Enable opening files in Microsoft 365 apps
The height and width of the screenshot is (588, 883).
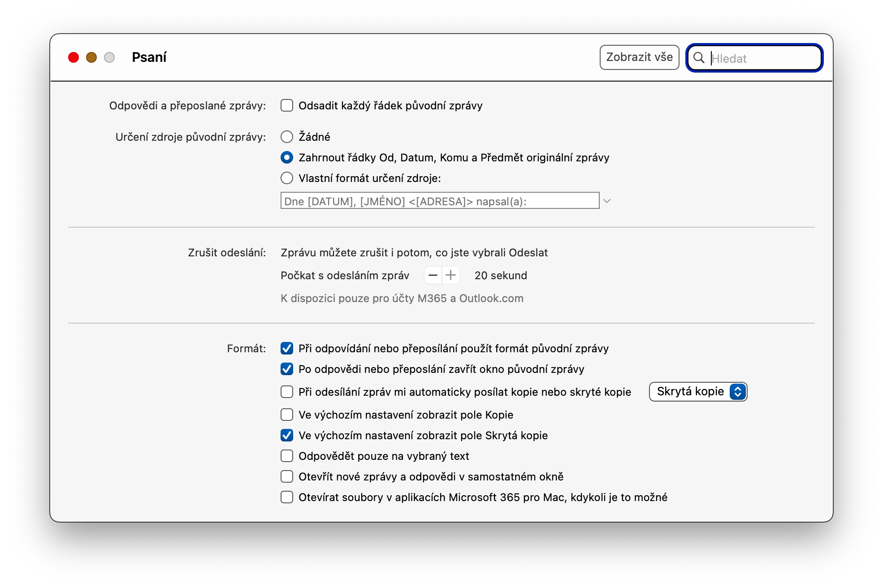[287, 497]
